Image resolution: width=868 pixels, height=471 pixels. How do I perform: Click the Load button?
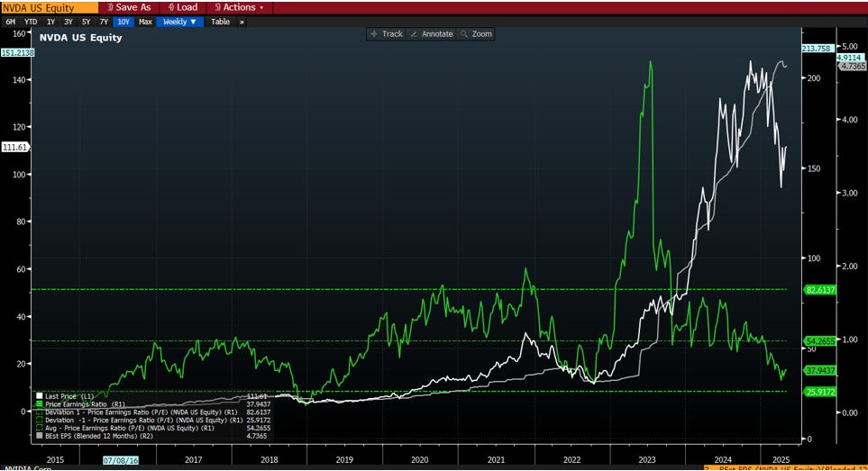coord(183,7)
